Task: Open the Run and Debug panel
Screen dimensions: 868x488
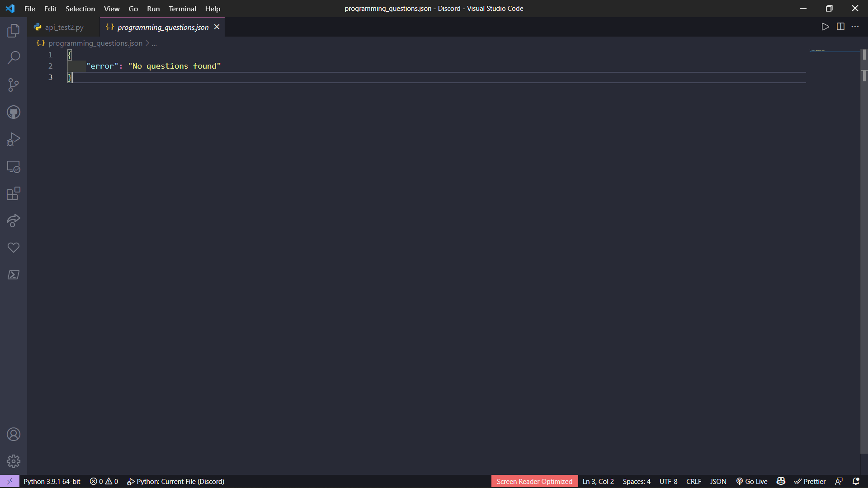Action: (x=14, y=139)
